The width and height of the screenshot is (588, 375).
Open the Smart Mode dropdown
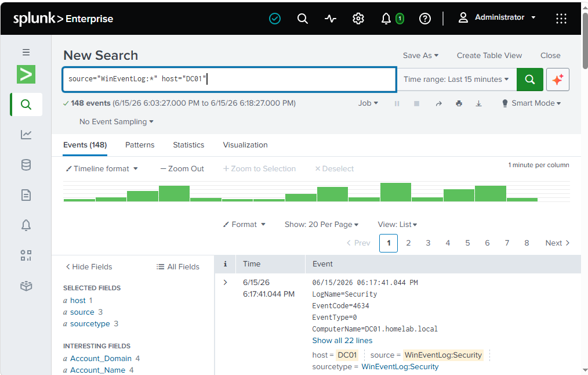click(x=531, y=103)
